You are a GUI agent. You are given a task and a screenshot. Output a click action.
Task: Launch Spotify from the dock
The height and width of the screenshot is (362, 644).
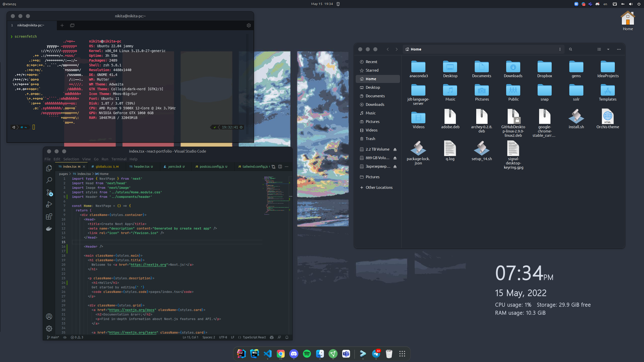click(307, 354)
